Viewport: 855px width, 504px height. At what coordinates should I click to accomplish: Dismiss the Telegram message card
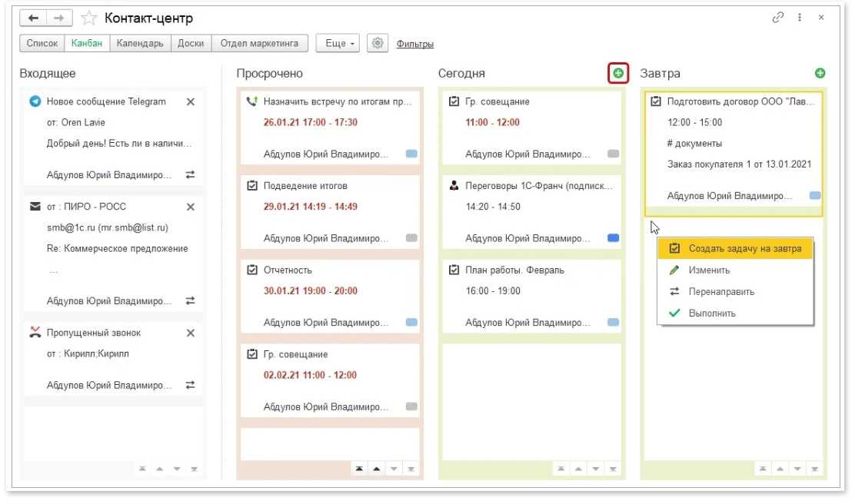pyautogui.click(x=191, y=101)
